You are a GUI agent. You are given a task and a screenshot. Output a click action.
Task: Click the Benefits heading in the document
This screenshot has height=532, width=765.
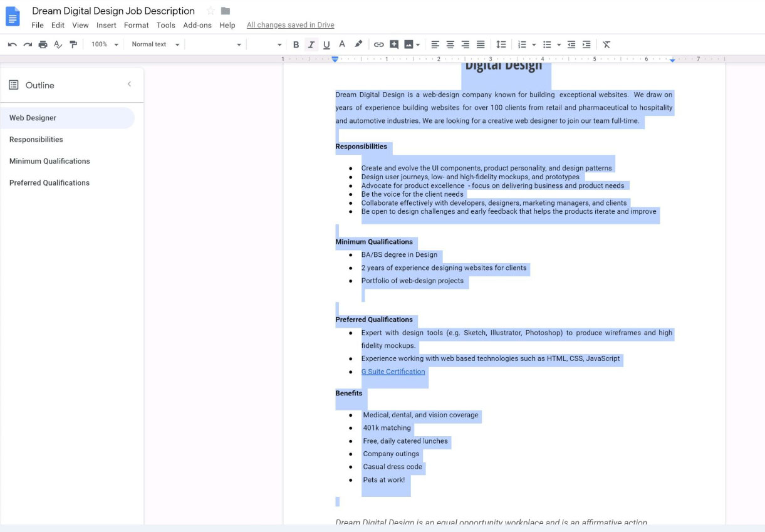click(x=349, y=394)
